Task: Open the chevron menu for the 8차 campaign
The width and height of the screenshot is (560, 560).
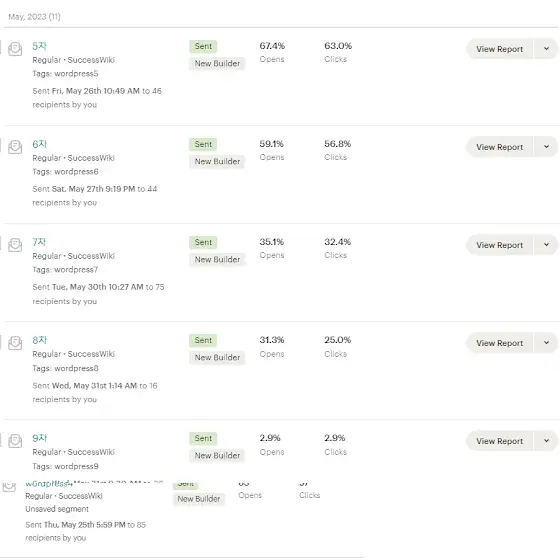Action: (x=546, y=343)
